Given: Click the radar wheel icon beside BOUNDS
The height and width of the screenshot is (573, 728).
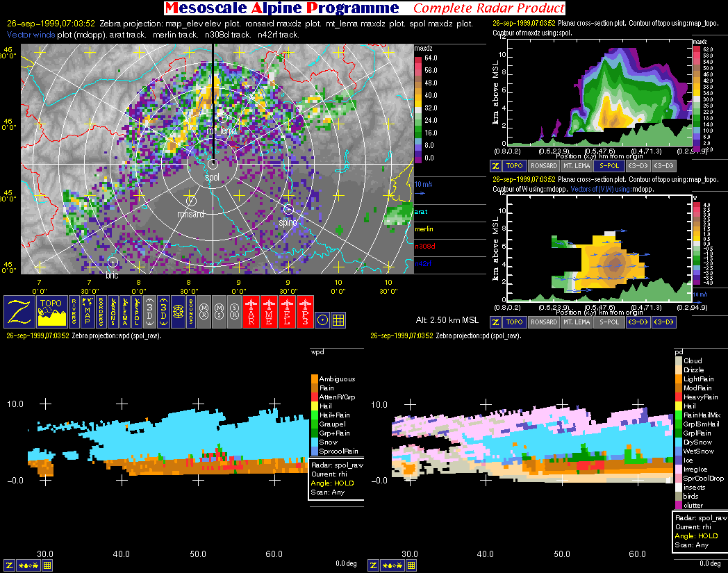Looking at the screenshot, I should click(178, 311).
